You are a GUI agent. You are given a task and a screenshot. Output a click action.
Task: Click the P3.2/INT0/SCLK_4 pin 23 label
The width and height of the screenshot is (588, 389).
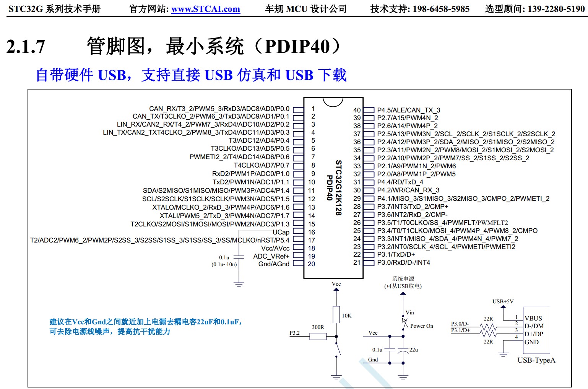click(x=446, y=247)
